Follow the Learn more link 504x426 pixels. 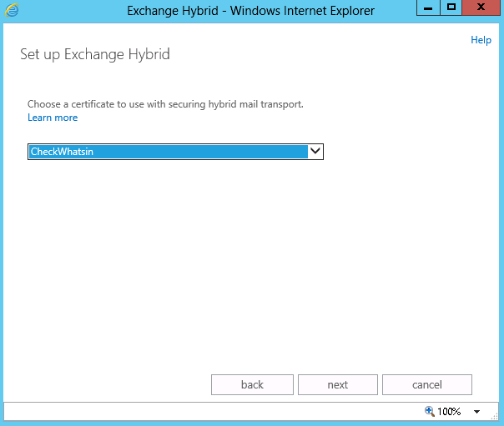pyautogui.click(x=53, y=118)
